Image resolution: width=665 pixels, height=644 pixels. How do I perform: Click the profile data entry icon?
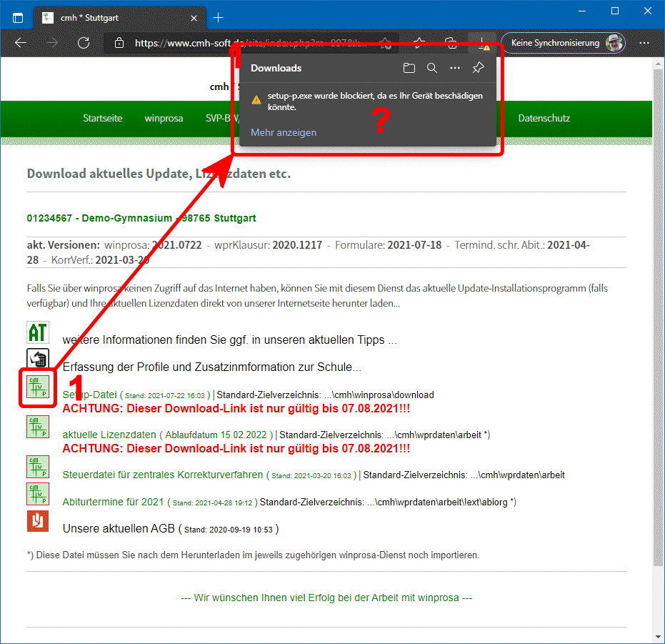click(x=37, y=359)
